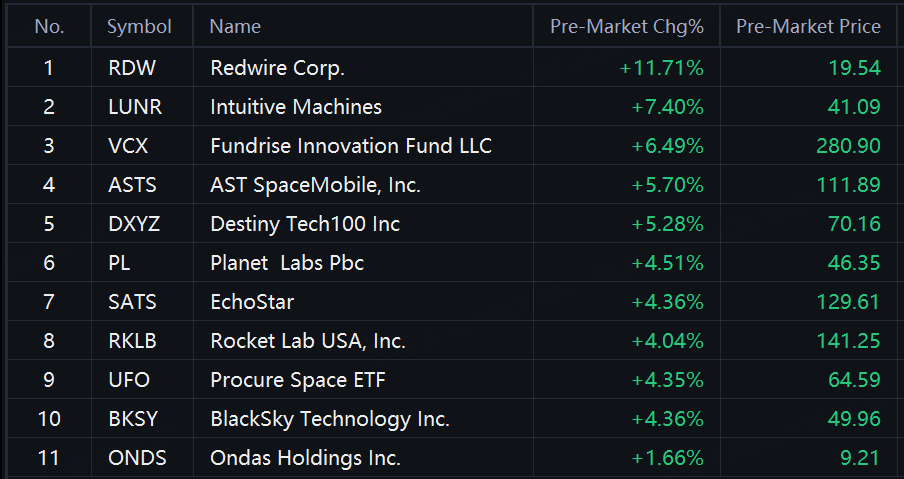
Task: Sort by Pre-Market Chg% column header
Action: [x=627, y=27]
